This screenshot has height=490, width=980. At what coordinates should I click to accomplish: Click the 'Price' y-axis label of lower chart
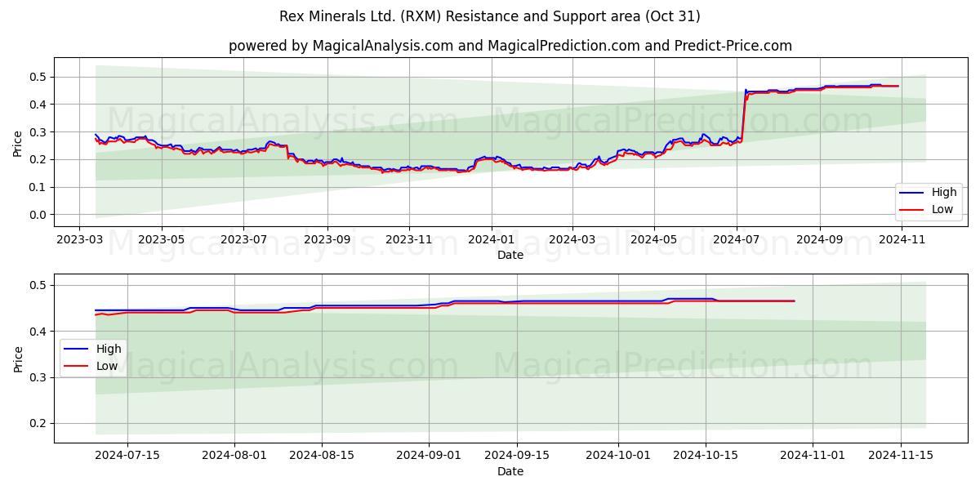pyautogui.click(x=18, y=359)
